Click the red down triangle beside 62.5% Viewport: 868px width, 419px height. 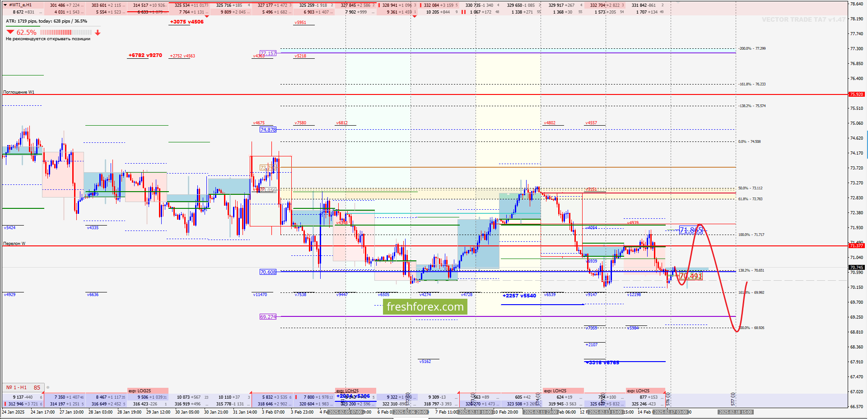[x=10, y=32]
